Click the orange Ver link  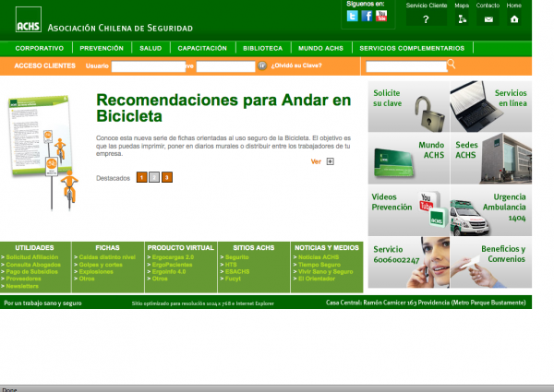click(316, 161)
